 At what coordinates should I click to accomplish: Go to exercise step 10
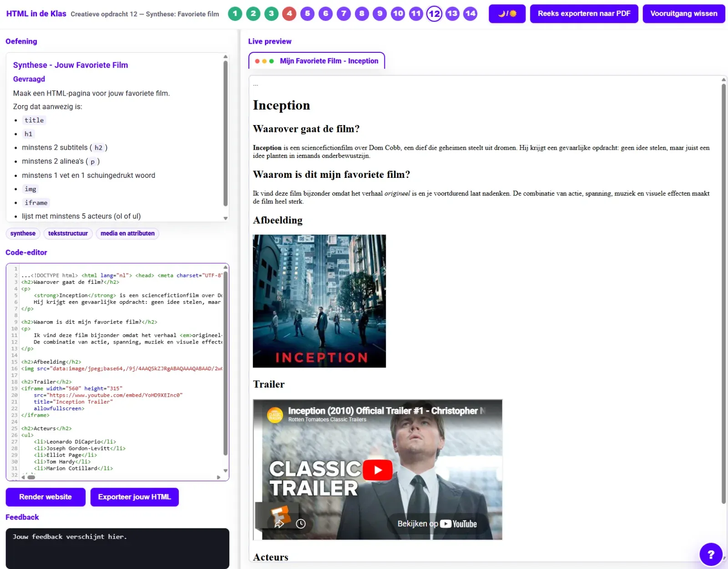(398, 14)
